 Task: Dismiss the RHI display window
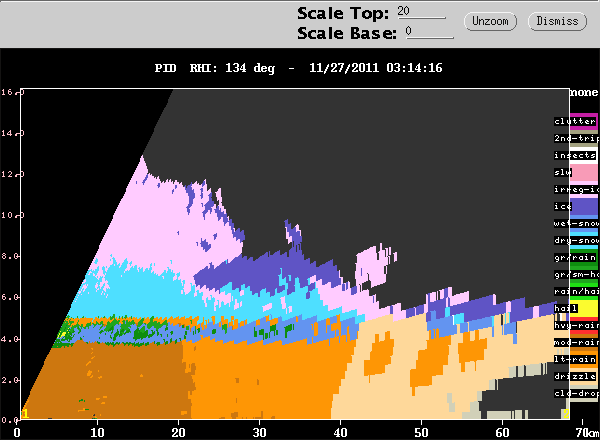click(x=557, y=21)
